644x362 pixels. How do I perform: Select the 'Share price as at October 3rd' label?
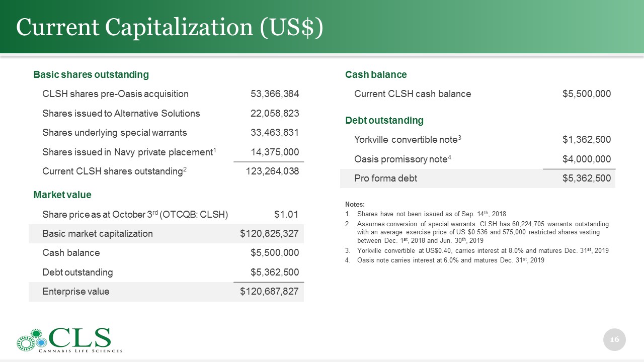(x=135, y=215)
